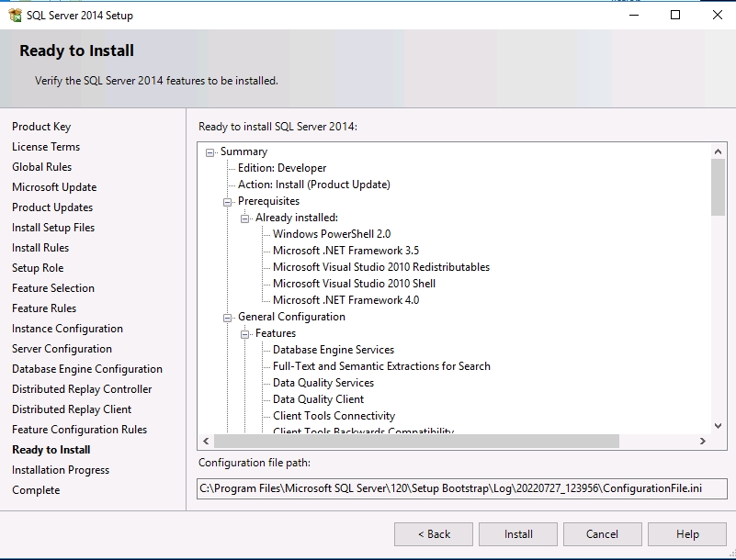Select Full-Text and Semantic Extractions row
The width and height of the screenshot is (736, 560).
(x=381, y=365)
